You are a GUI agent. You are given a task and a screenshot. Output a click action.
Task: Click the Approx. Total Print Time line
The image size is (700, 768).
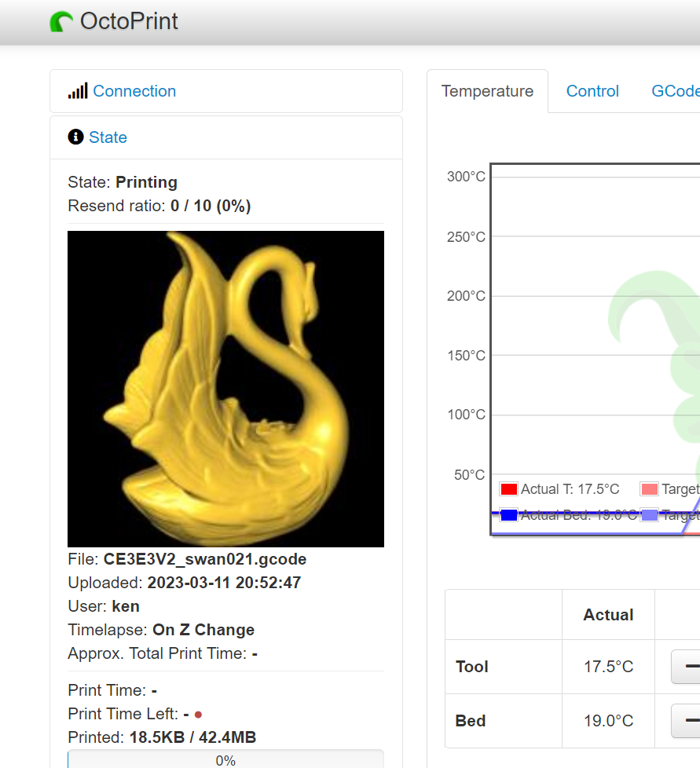coord(163,653)
